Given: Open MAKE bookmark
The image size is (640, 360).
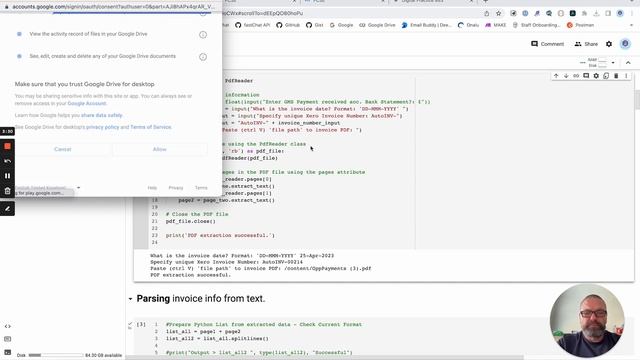Looking at the screenshot, I should (496, 25).
